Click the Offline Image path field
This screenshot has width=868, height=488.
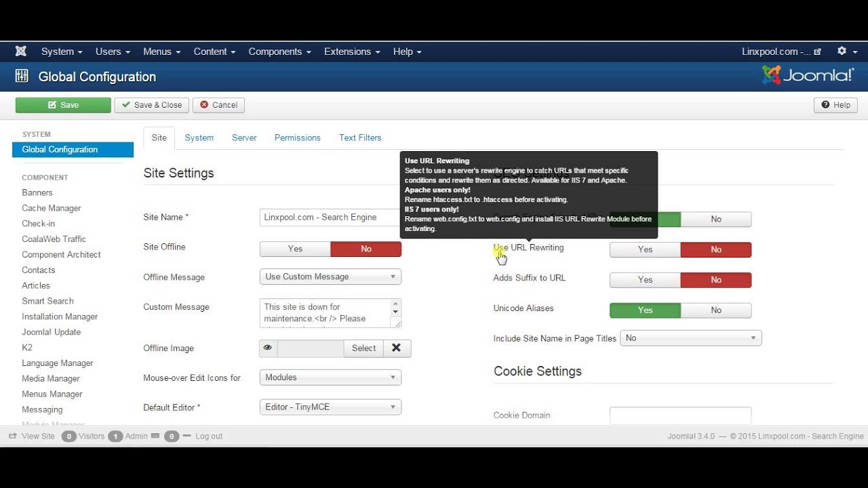[x=311, y=348]
